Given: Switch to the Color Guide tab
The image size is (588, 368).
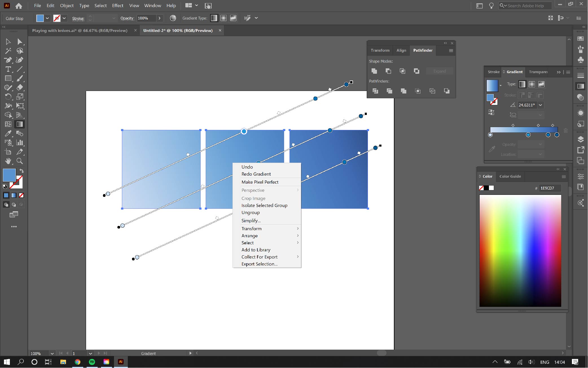Looking at the screenshot, I should [x=510, y=176].
